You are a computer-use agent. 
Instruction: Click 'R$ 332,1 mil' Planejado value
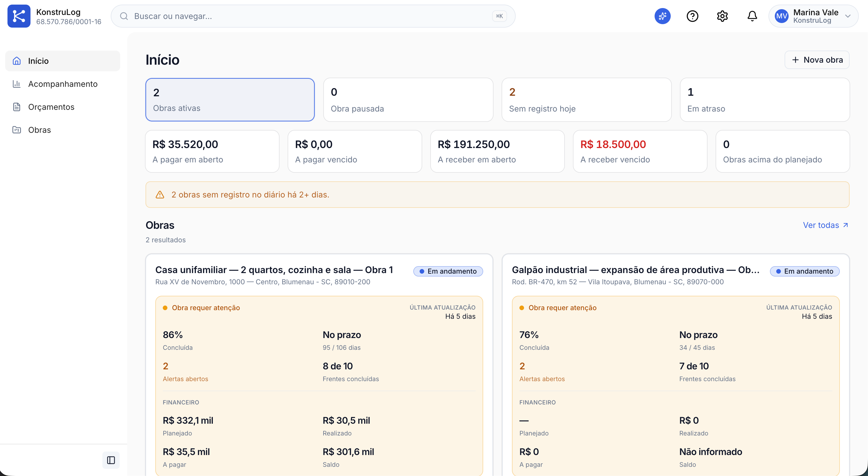point(188,421)
